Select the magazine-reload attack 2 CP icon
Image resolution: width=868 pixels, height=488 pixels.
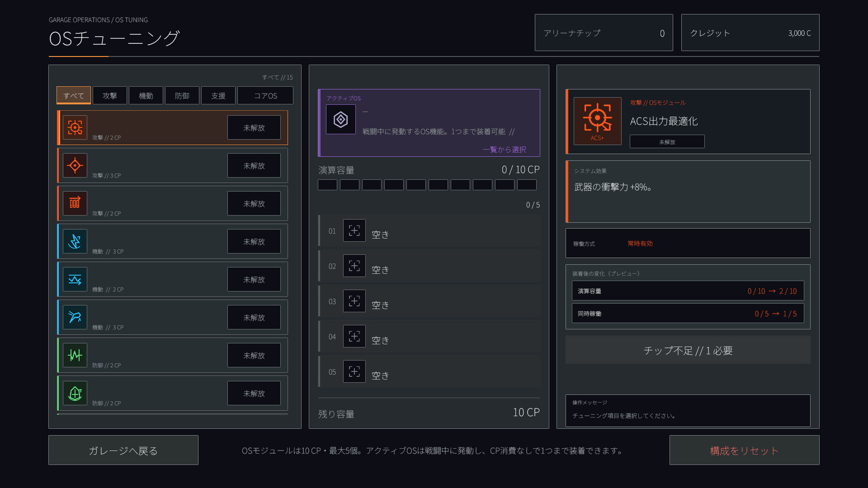(x=75, y=203)
